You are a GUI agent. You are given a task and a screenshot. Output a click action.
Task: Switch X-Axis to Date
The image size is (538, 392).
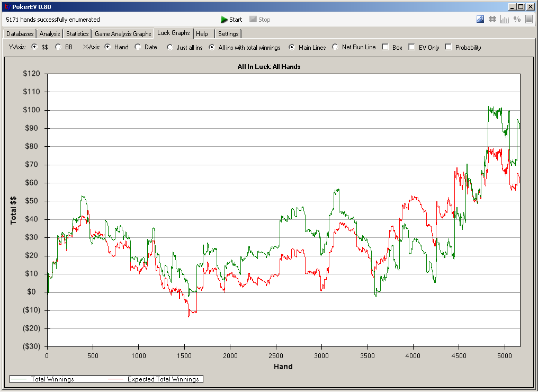coord(138,47)
